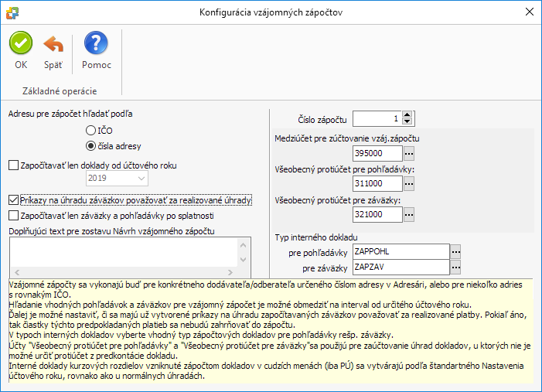Enable Započítavať len záväzky po splatnosti
The image size is (542, 392).
coord(13,216)
